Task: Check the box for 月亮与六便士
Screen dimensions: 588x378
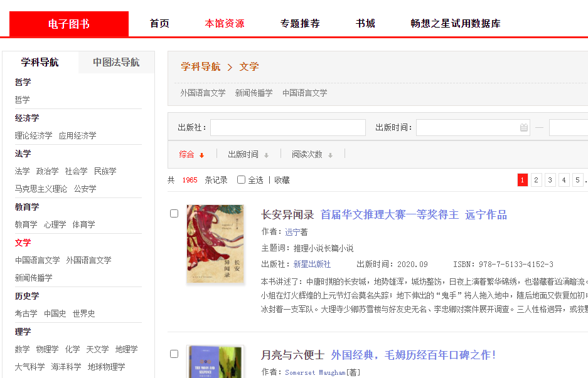Action: click(x=174, y=354)
